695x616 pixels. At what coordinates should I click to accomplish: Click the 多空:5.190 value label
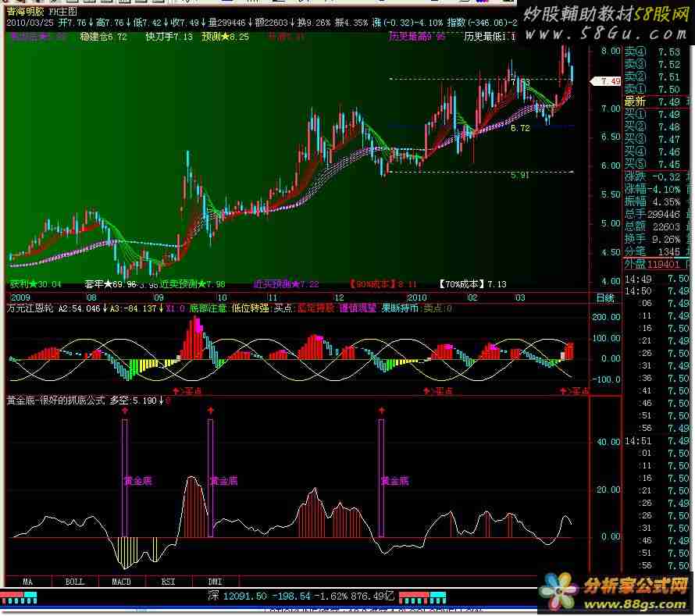(x=134, y=401)
